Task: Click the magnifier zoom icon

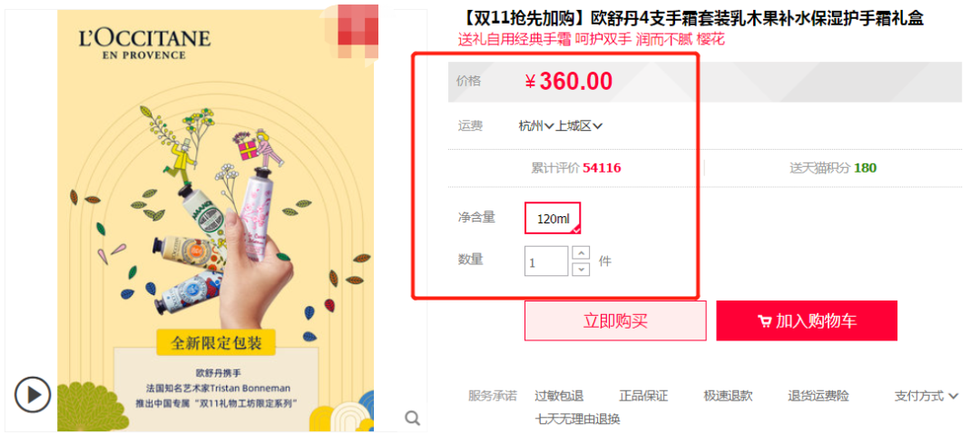Action: (x=412, y=418)
